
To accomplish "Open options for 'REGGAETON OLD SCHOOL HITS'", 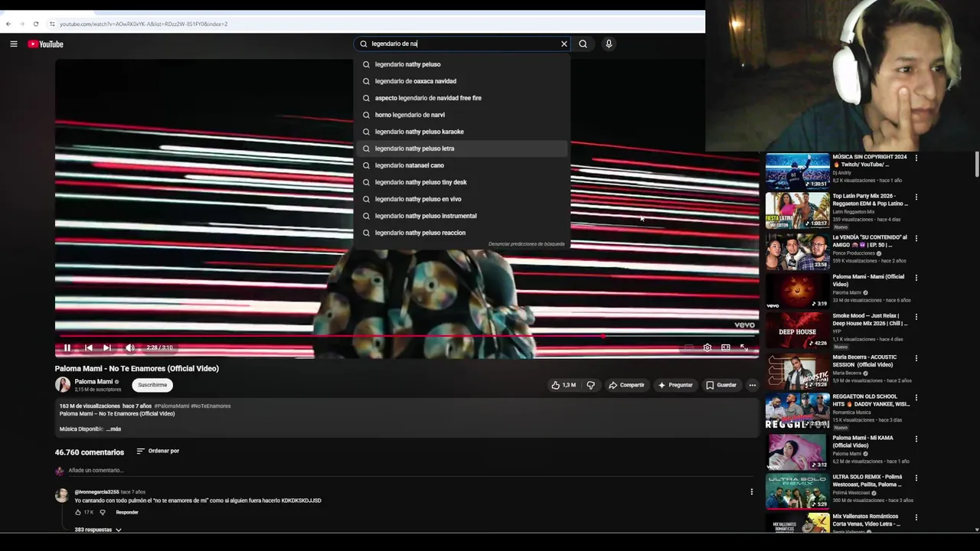I will 916,397.
